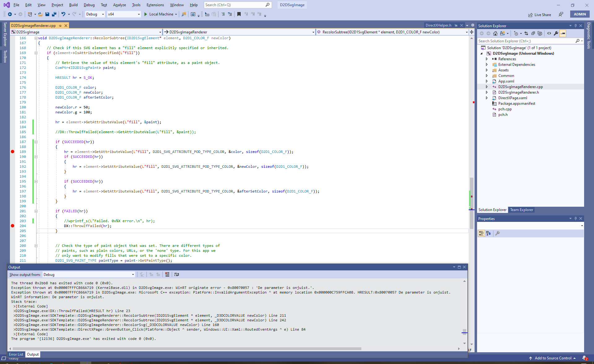Viewport: 594px width, 364px height.
Task: Select Package.appxmanifest in Solution Explorer
Action: coord(516,104)
